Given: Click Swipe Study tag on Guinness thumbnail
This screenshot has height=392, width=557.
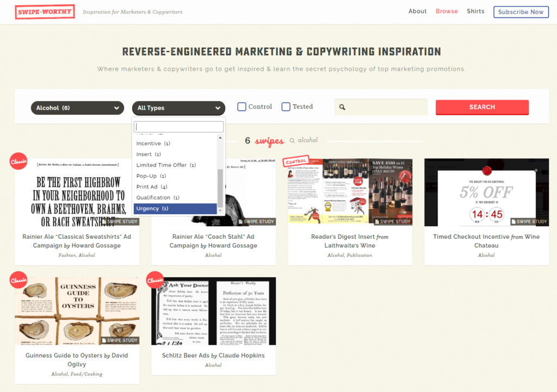Looking at the screenshot, I should click(119, 340).
